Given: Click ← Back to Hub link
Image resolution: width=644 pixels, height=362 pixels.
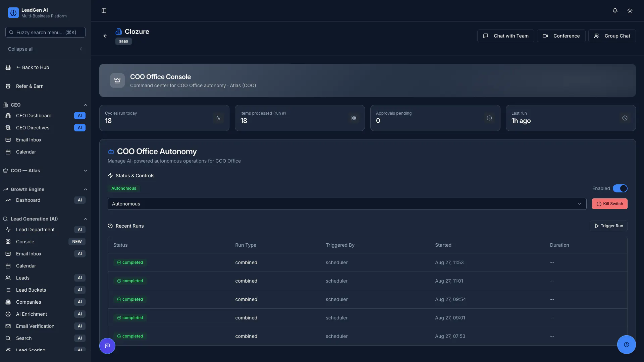Looking at the screenshot, I should coord(45,67).
